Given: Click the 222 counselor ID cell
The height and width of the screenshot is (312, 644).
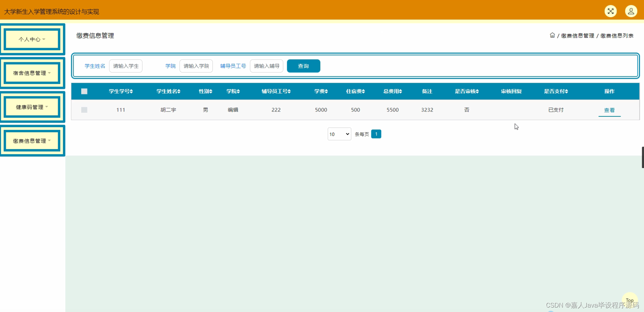Looking at the screenshot, I should [x=276, y=110].
